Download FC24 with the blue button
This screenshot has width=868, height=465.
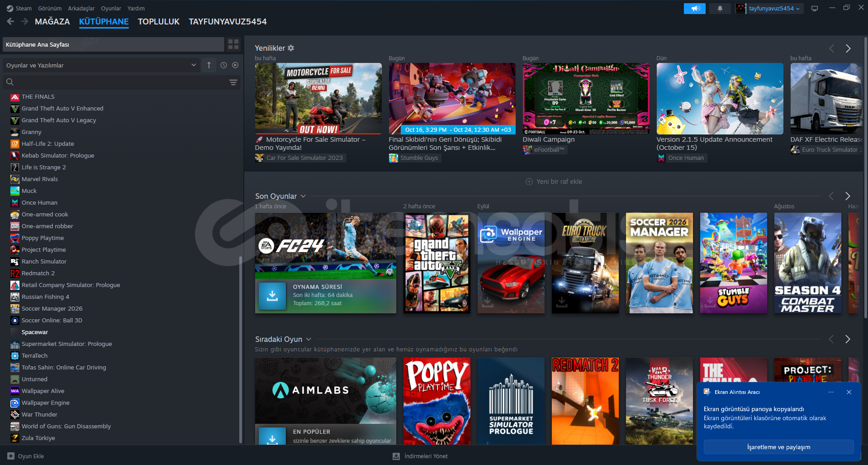pyautogui.click(x=272, y=296)
